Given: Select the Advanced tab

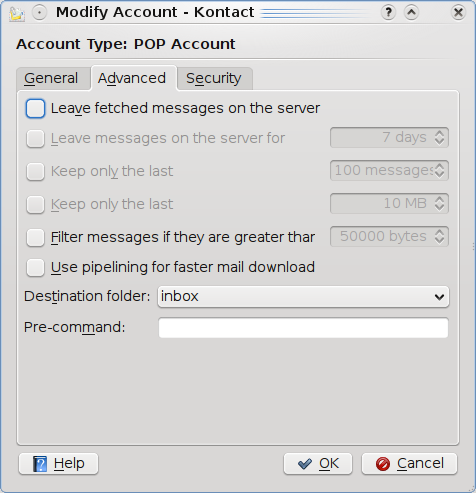Looking at the screenshot, I should [134, 78].
